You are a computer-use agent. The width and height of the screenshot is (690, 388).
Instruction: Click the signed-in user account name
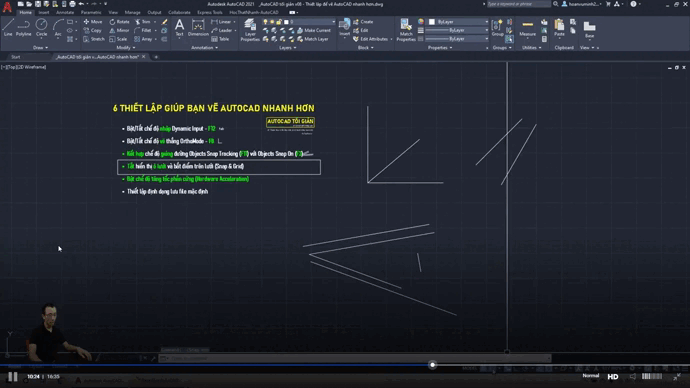tap(584, 4)
